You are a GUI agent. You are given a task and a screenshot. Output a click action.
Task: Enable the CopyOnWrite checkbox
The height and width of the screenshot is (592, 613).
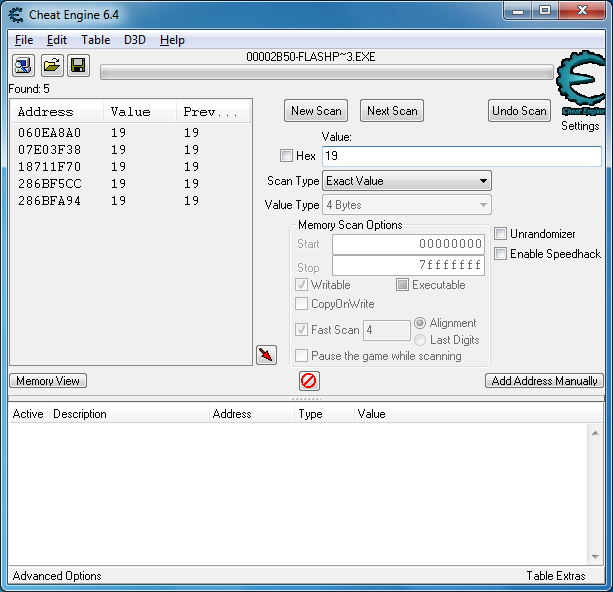tap(301, 304)
